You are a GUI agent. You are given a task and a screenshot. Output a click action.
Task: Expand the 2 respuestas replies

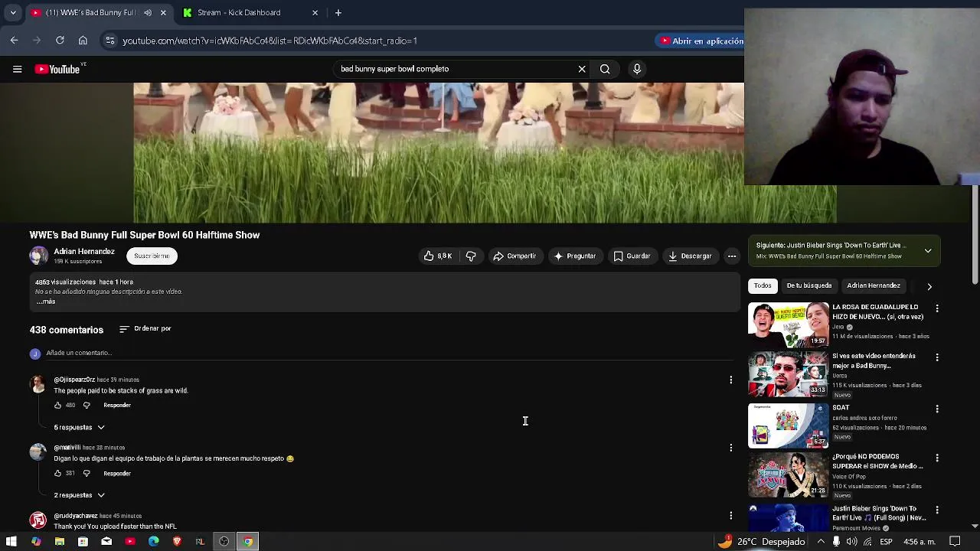79,495
